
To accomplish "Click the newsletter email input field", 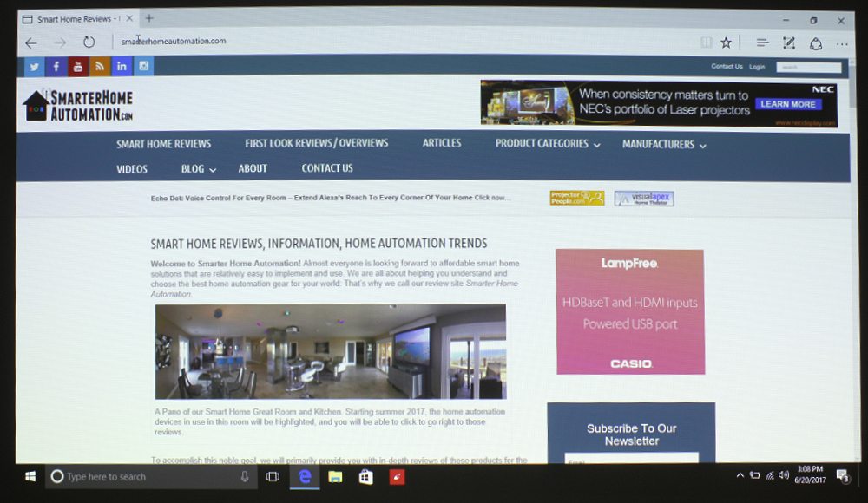I will click(x=631, y=458).
